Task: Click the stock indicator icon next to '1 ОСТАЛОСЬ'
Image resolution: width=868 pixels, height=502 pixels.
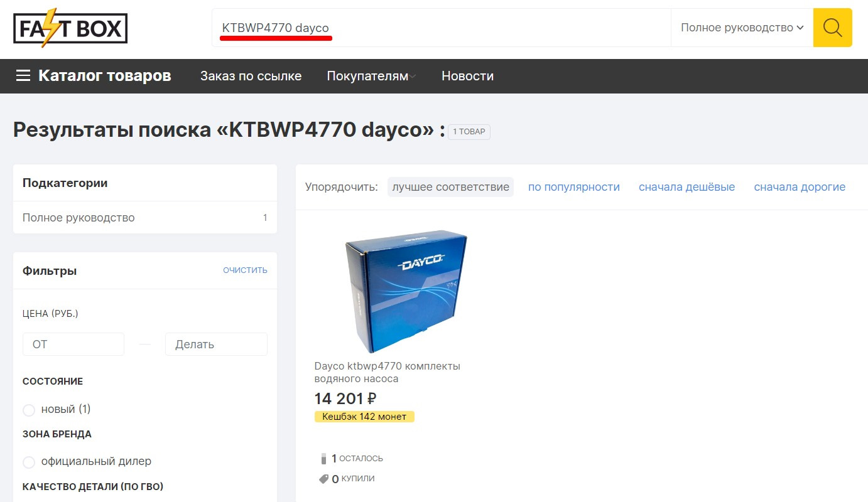Action: (323, 457)
